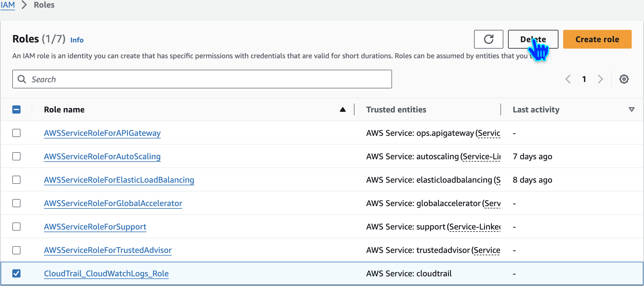Click the search magnifier icon
The height and width of the screenshot is (286, 644).
pos(22,79)
